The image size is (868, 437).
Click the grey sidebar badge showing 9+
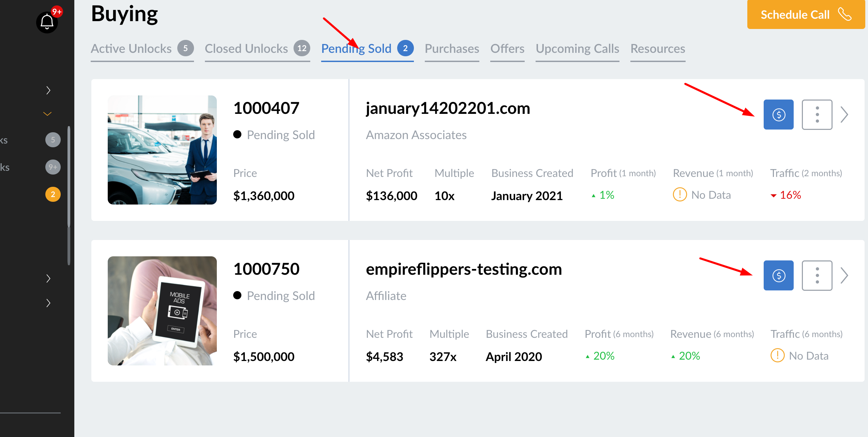(53, 167)
